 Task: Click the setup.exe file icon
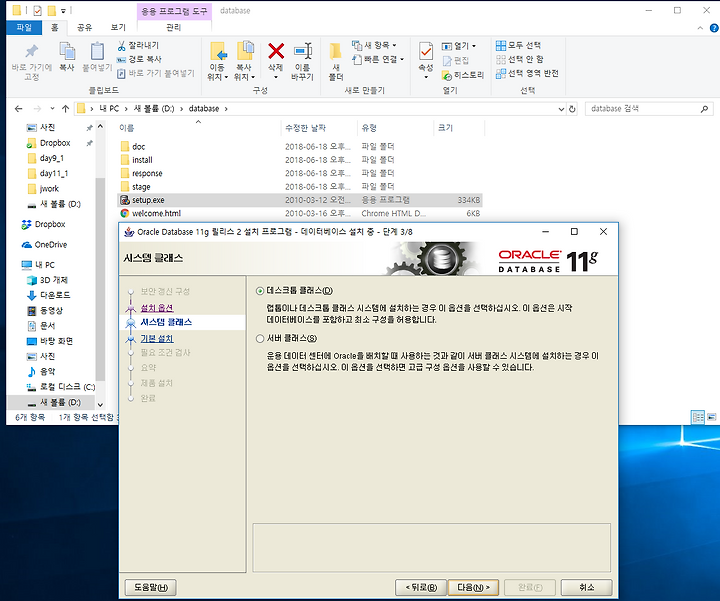pyautogui.click(x=124, y=200)
